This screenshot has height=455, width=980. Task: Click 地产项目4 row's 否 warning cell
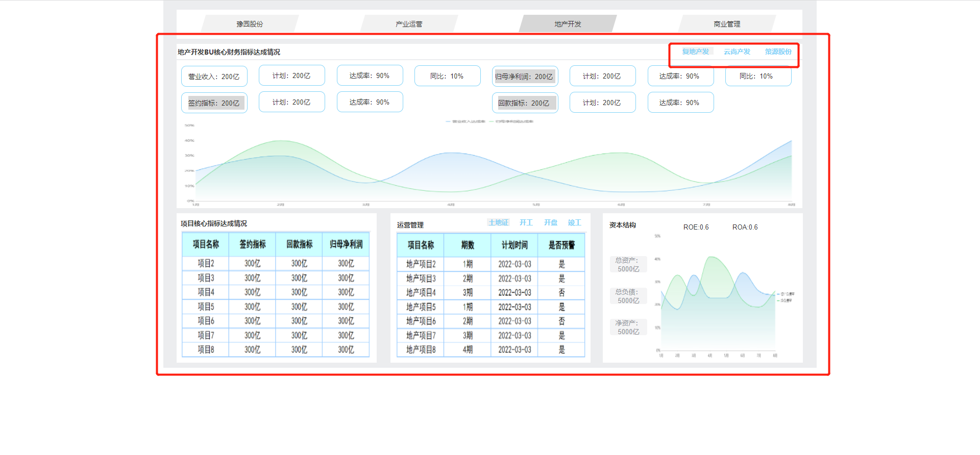pos(561,293)
